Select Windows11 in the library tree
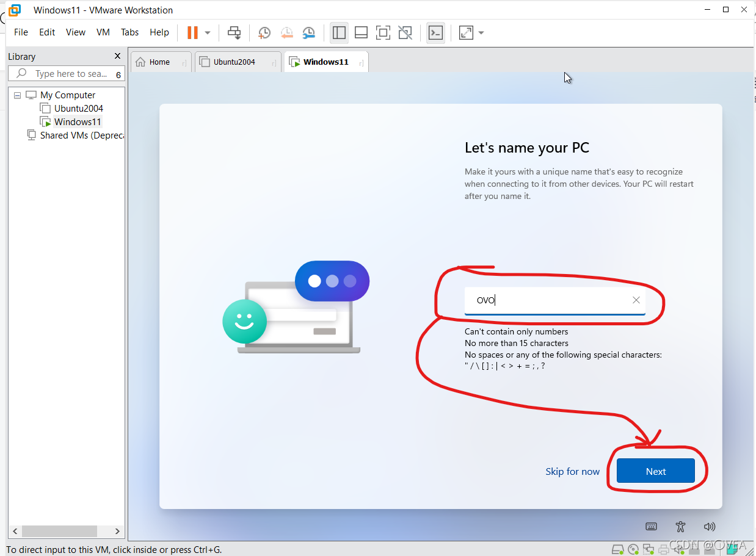The image size is (756, 556). tap(78, 122)
